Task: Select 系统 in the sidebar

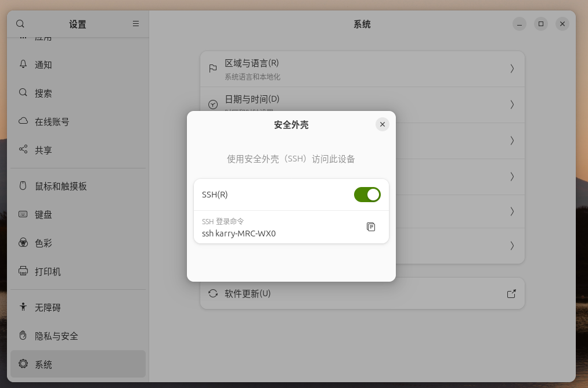Action: click(78, 364)
